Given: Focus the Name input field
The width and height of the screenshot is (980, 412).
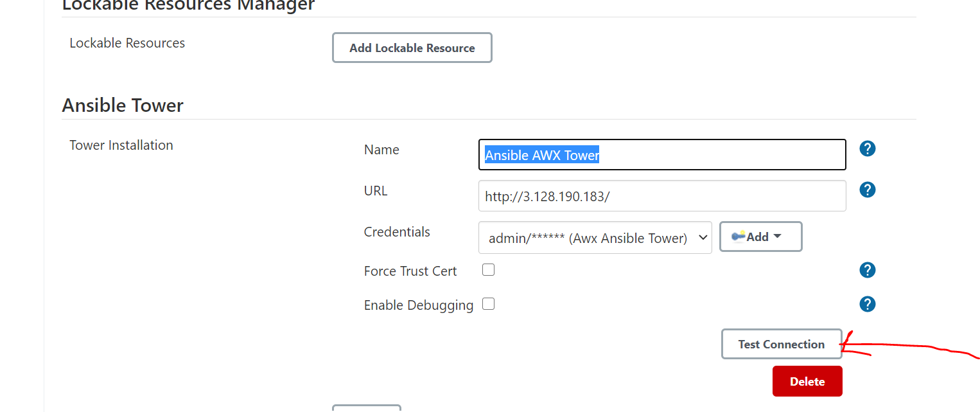Looking at the screenshot, I should pyautogui.click(x=662, y=155).
